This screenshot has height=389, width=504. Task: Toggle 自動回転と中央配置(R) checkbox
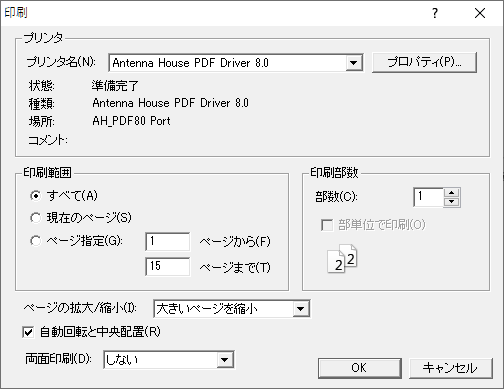(28, 332)
